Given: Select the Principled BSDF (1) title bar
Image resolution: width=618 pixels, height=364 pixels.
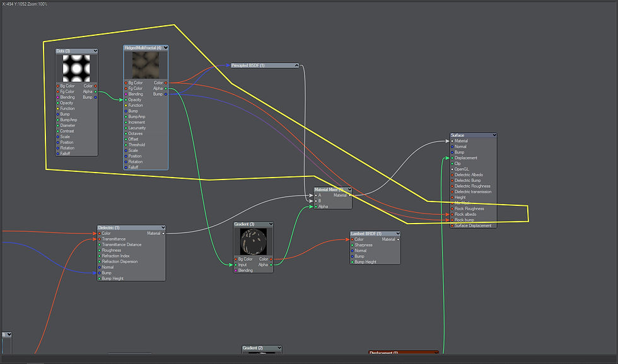Looking at the screenshot, I should [x=264, y=65].
